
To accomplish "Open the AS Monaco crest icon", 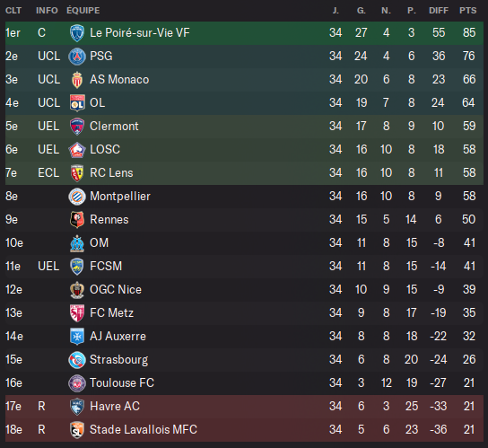I will 77,80.
